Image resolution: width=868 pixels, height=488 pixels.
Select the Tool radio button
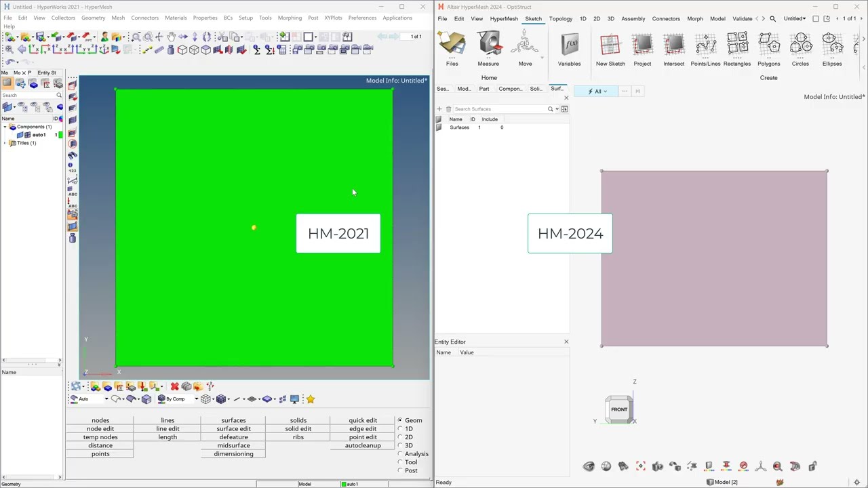pos(400,462)
